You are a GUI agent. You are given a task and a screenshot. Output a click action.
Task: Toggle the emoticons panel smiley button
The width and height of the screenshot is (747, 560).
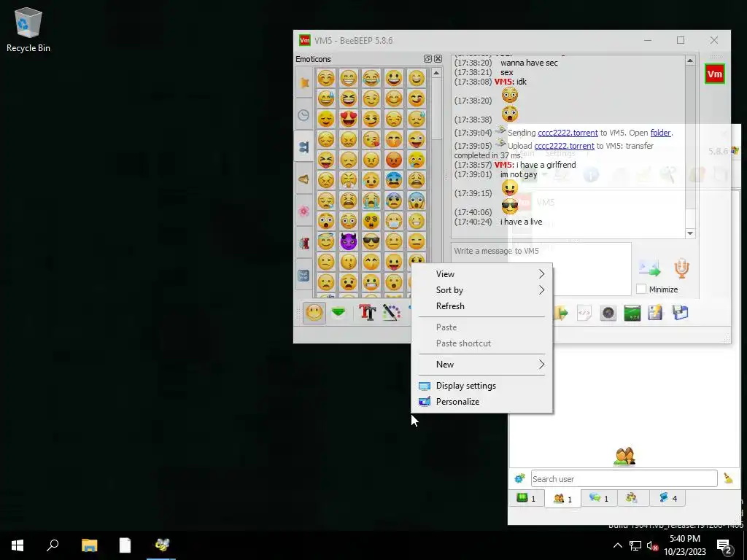click(x=314, y=313)
